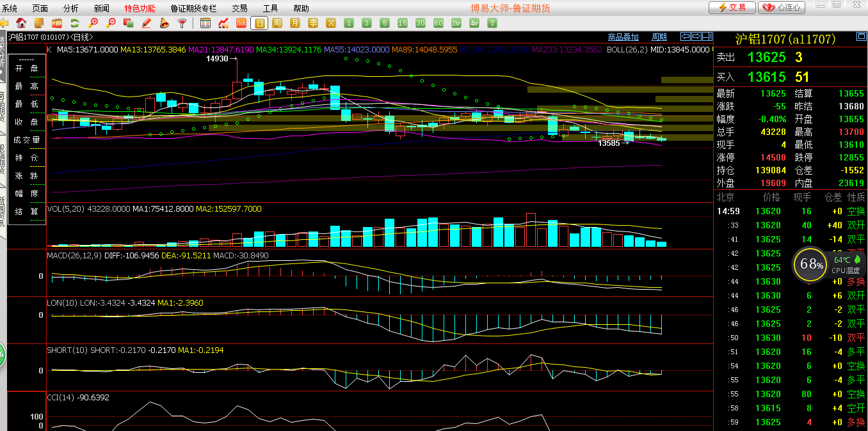Select the 收盘 legend row
Viewport: 868px width, 431px height.
(27, 122)
